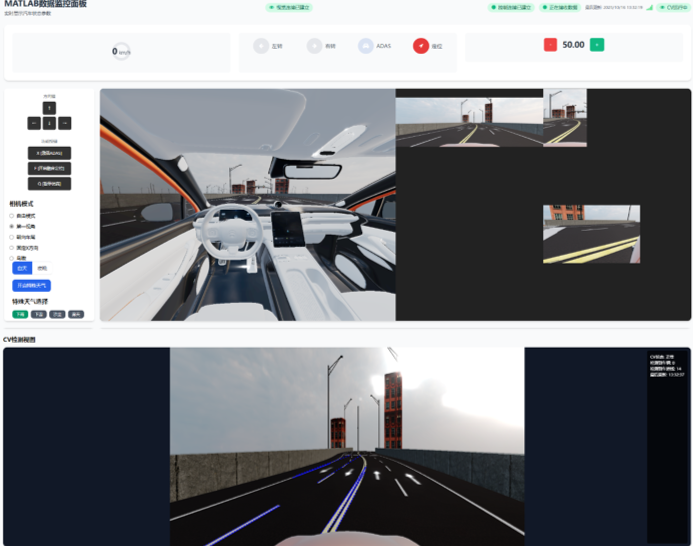Switch to the 白天 daytime tab

(x=22, y=268)
